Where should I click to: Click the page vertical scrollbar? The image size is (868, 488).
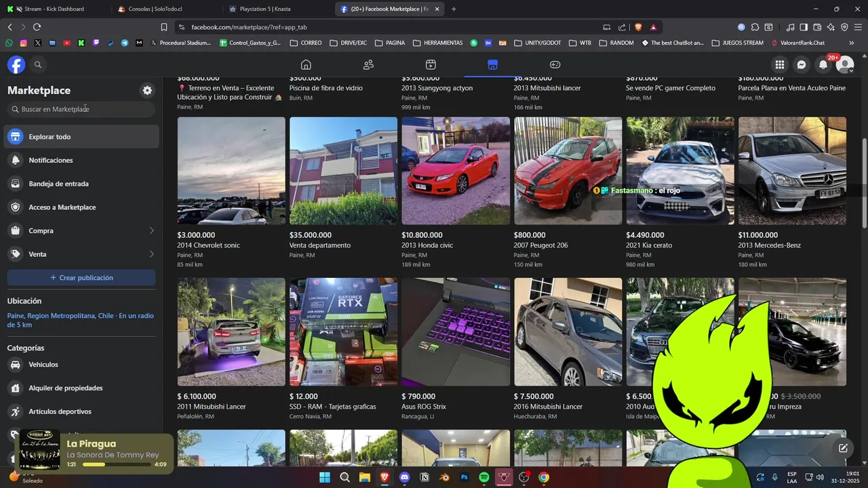point(864,183)
